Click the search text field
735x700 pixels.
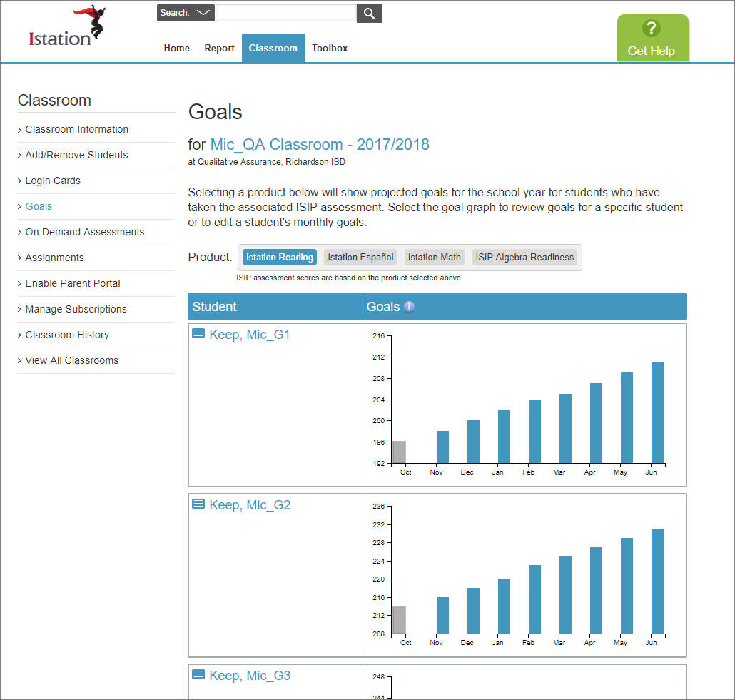coord(286,13)
